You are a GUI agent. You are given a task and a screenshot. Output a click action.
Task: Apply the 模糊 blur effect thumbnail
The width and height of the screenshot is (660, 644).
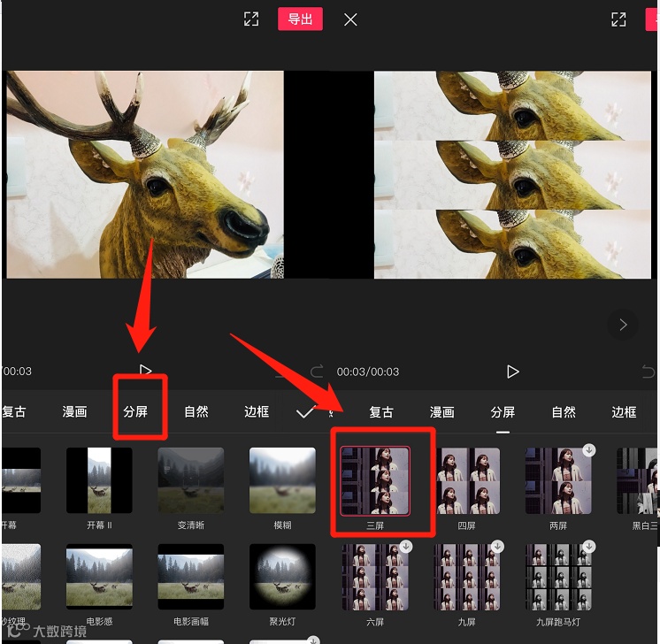click(282, 480)
